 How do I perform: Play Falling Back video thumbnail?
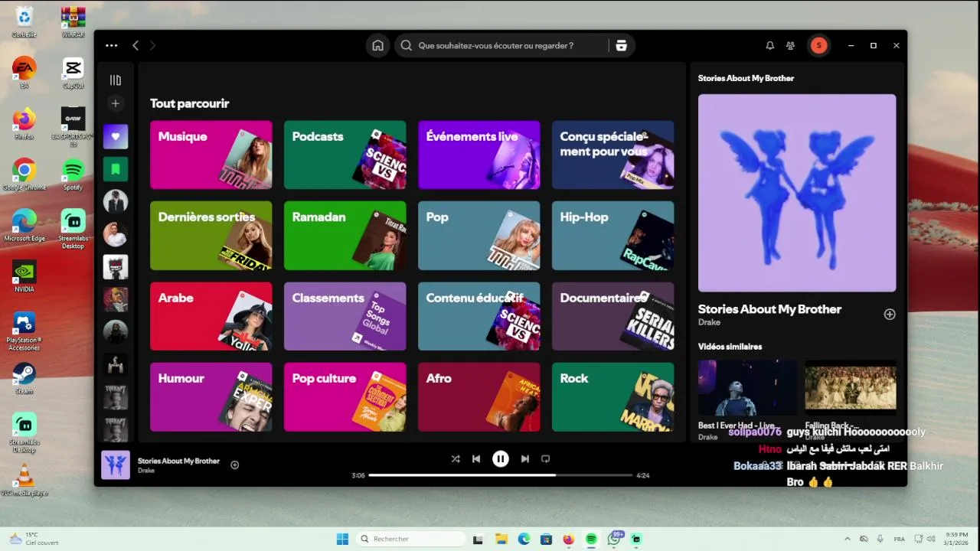click(x=851, y=388)
